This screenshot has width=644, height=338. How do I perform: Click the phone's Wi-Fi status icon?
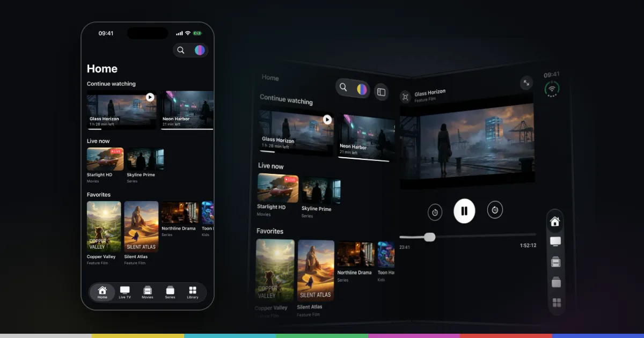click(x=188, y=33)
